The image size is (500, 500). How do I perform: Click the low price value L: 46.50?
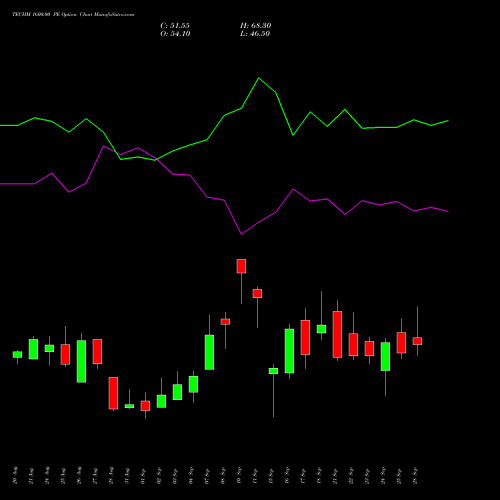pos(255,34)
